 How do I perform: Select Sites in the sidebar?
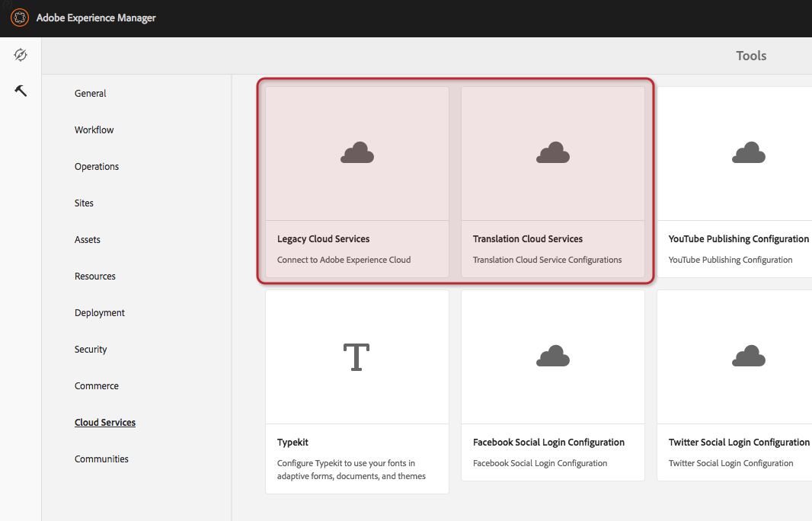[84, 203]
